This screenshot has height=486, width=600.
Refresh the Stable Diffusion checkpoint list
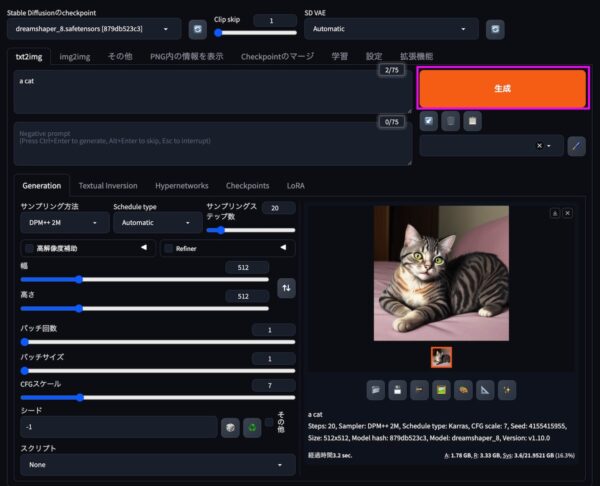(197, 30)
